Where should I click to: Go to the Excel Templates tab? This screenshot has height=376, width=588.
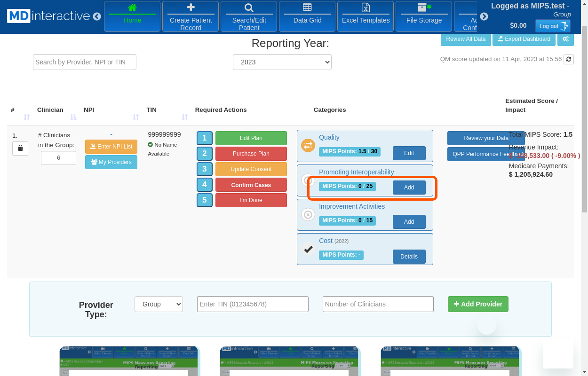(x=366, y=16)
